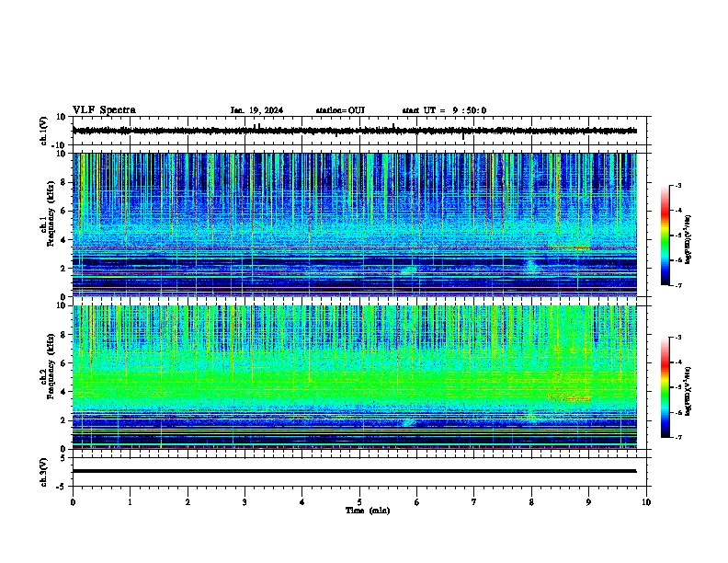Click the "ch.3(V)" axis label

pyautogui.click(x=44, y=472)
